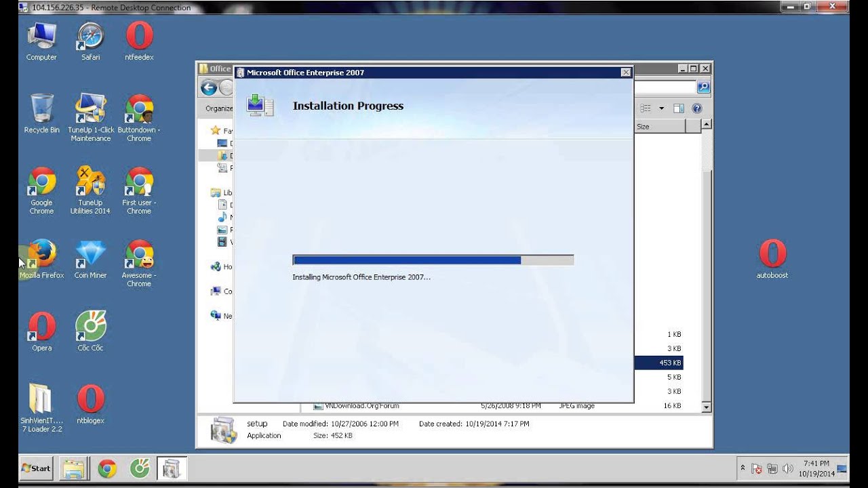Open the autoboost Opera shortcut

772,259
